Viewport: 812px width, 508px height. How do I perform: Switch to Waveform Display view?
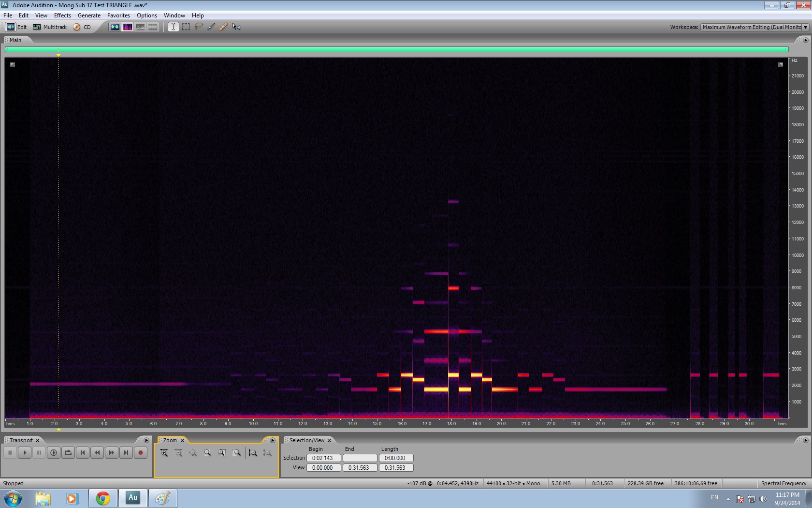click(115, 27)
